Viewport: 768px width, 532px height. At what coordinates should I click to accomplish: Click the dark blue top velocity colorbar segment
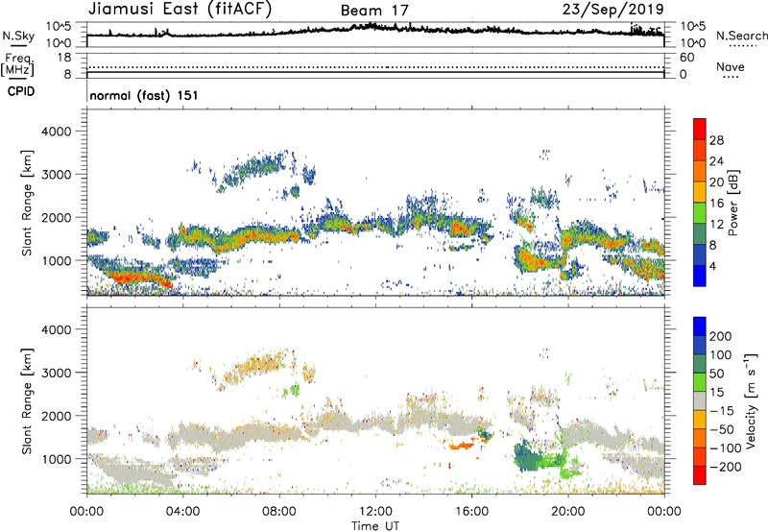click(700, 326)
